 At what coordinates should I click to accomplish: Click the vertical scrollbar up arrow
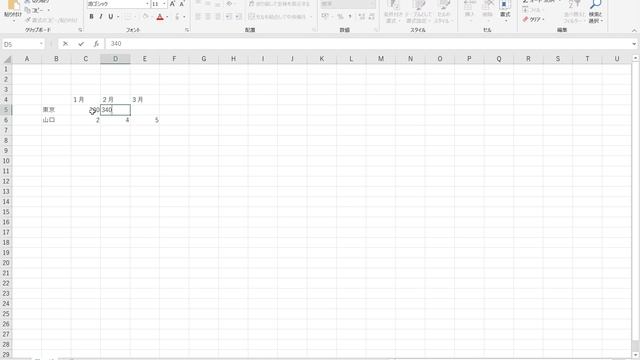click(x=636, y=59)
